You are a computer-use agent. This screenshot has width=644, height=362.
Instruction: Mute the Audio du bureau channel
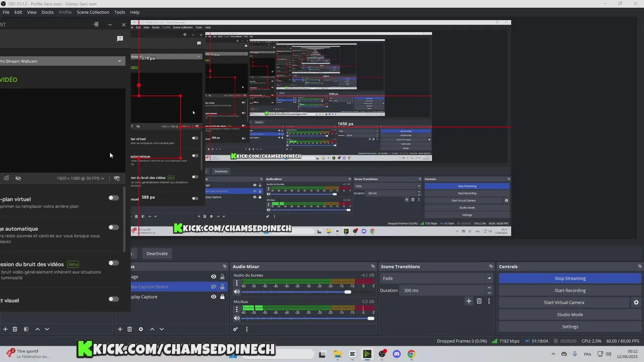237,292
